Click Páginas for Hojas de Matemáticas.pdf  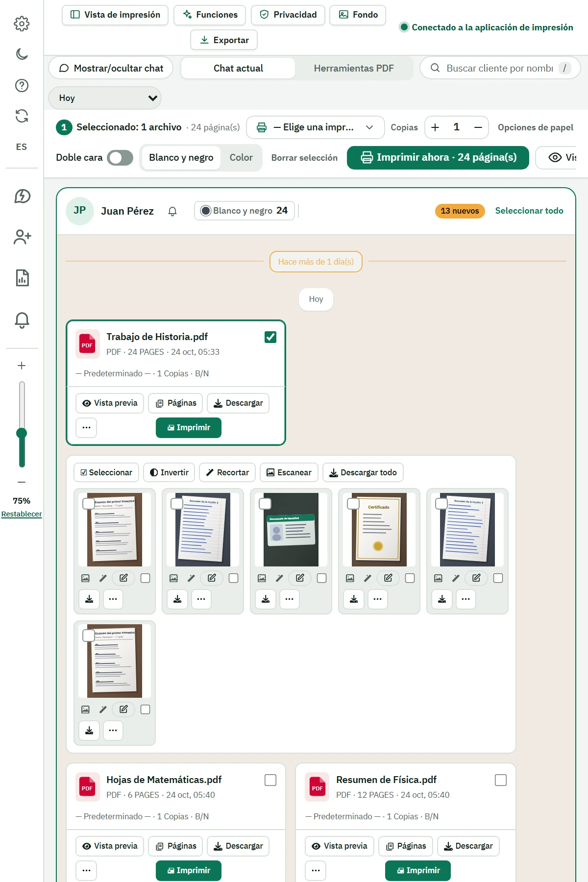point(175,846)
